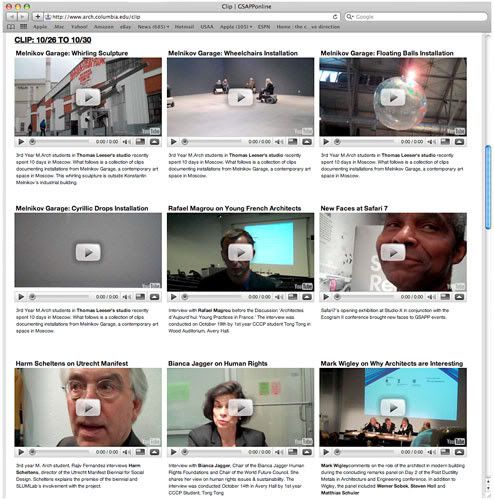Expand the Apple (105) bookmarks dropdown

pyautogui.click(x=236, y=27)
